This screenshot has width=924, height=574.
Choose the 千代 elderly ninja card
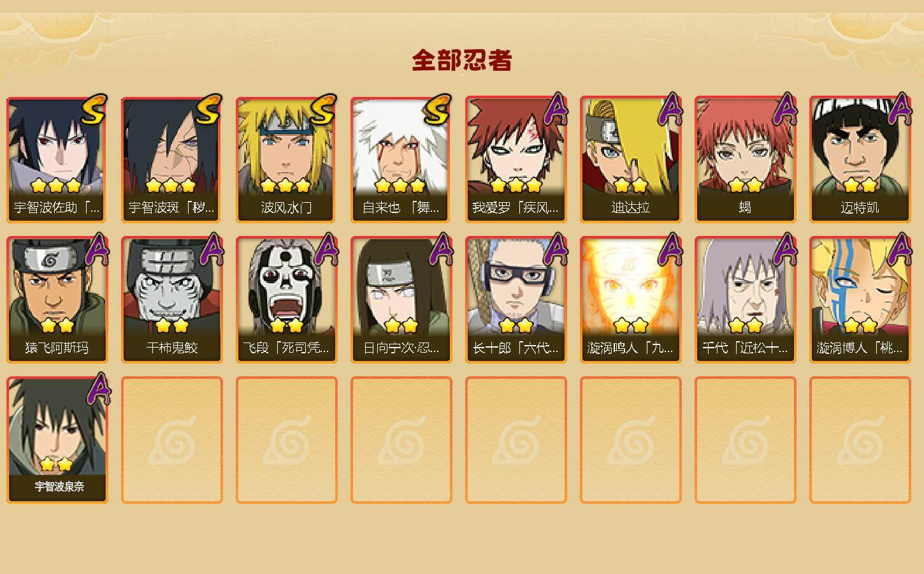point(745,300)
